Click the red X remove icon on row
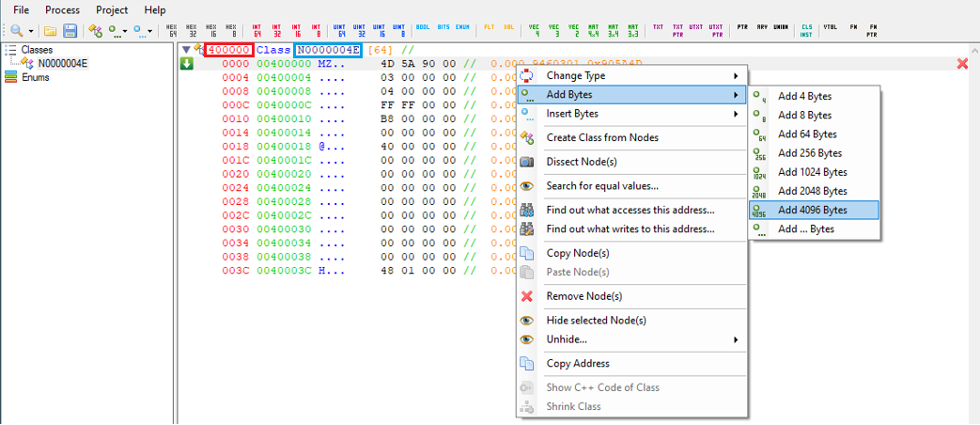Screen dimensions: 980x425 point(962,64)
